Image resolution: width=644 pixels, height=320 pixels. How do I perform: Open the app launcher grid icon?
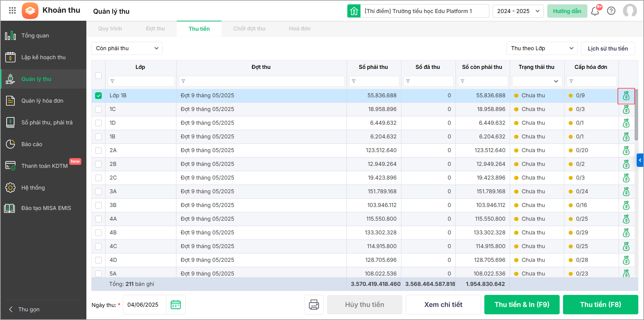[12, 11]
